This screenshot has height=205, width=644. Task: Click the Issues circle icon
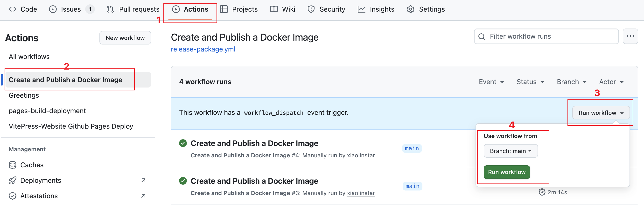pos(53,9)
